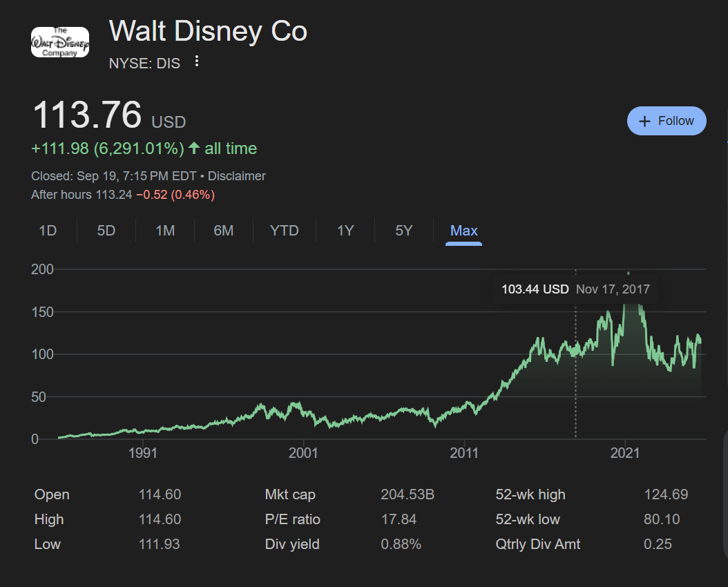
Task: Show the 1M price chart
Action: (x=165, y=231)
